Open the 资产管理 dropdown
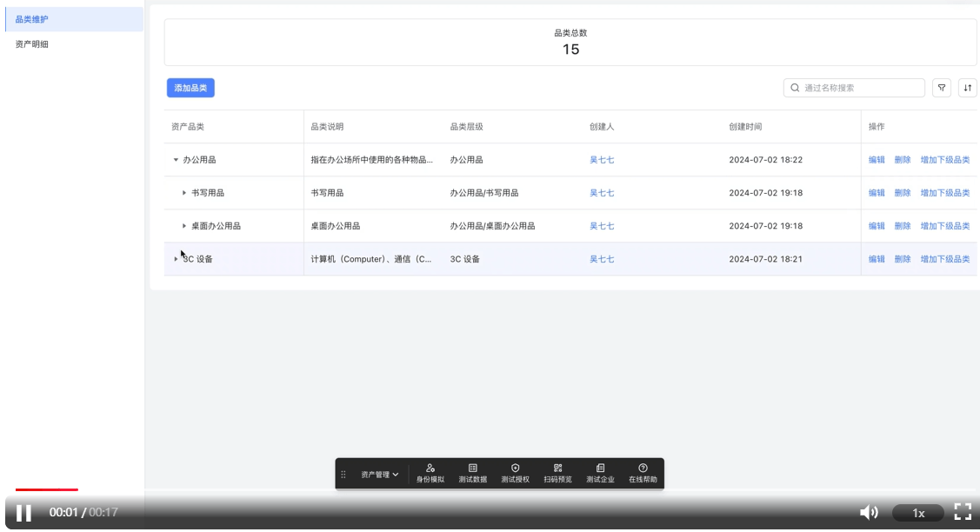 point(379,475)
